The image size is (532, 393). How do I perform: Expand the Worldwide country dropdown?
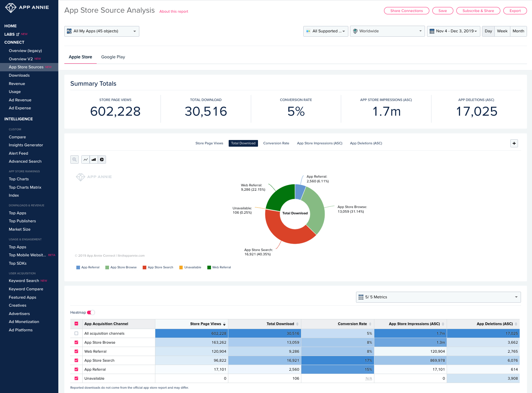coord(387,31)
